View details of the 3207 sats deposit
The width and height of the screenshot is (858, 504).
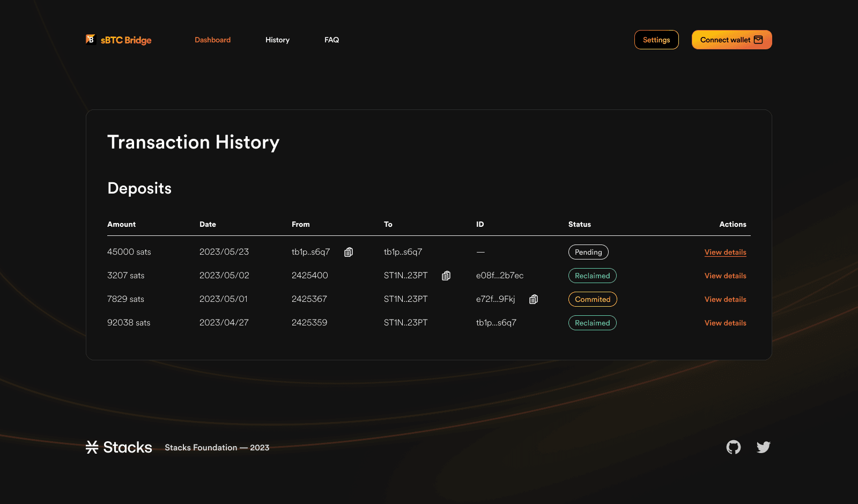coord(725,276)
